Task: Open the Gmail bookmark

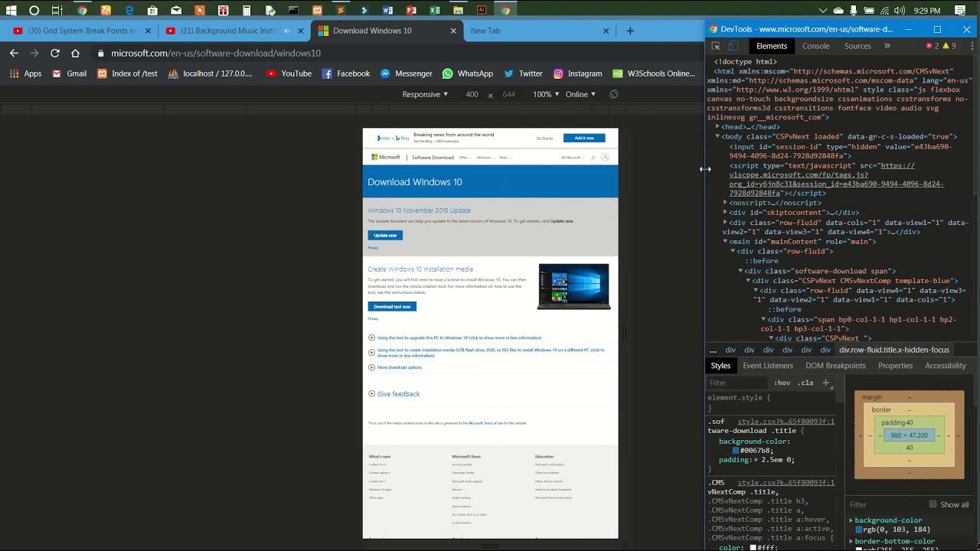Action: coord(70,73)
